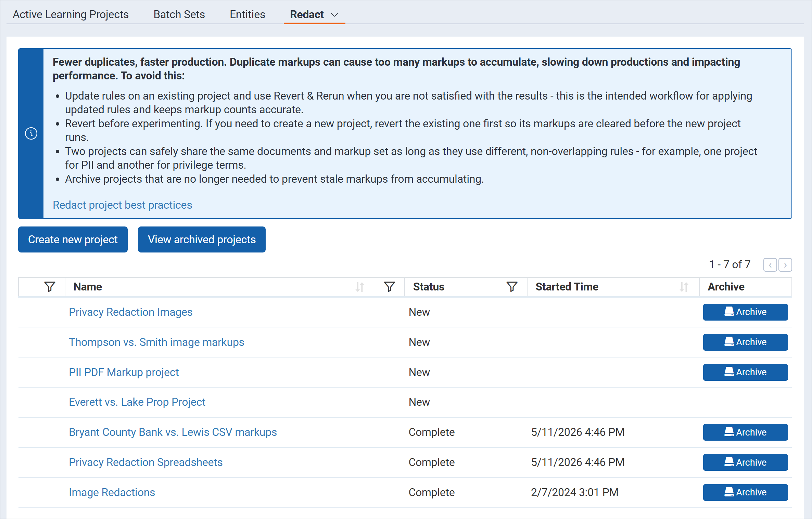Image resolution: width=812 pixels, height=519 pixels.
Task: Open Thompson vs. Smith image markups project
Action: pyautogui.click(x=156, y=342)
